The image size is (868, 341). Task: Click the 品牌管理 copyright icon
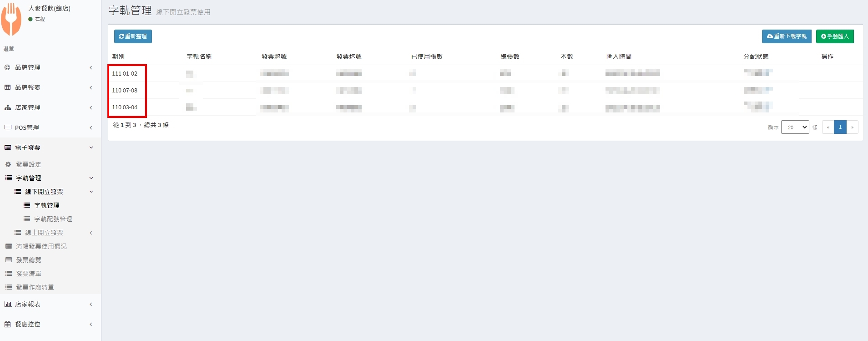(7, 67)
